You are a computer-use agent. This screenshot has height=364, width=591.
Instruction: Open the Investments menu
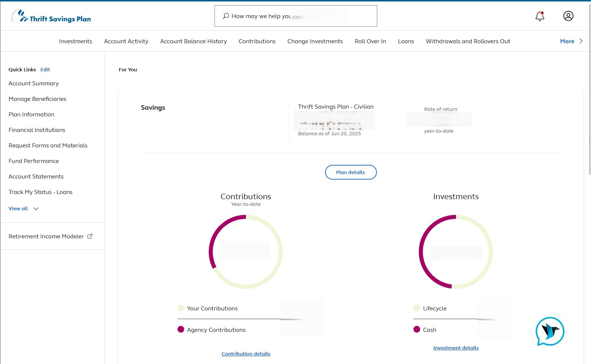tap(75, 41)
